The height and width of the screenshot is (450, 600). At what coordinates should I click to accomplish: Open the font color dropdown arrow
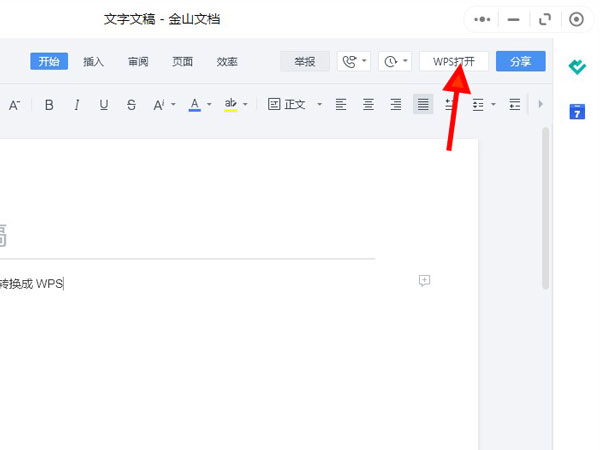[209, 104]
